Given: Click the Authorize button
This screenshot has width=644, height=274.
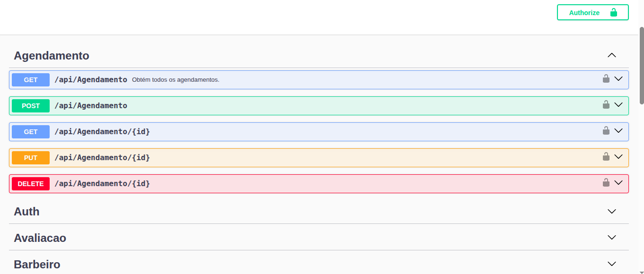Looking at the screenshot, I should pos(592,13).
